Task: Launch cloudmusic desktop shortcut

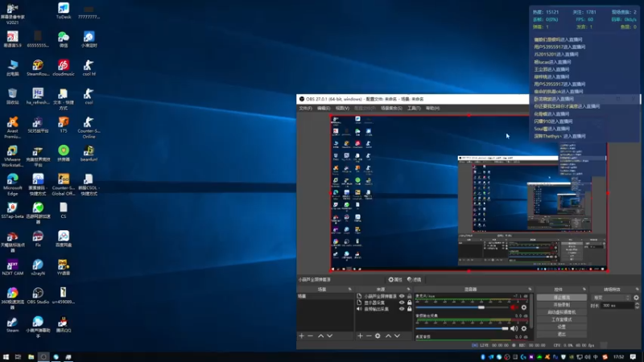Action: [64, 68]
